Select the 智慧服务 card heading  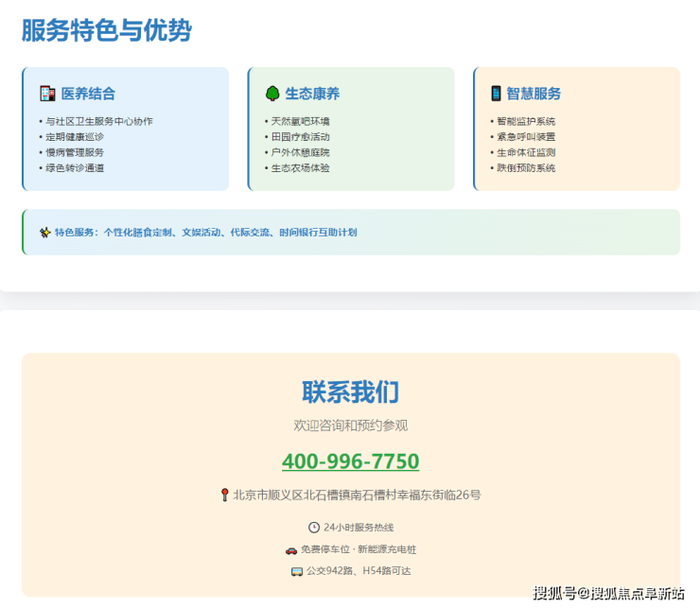pos(534,94)
